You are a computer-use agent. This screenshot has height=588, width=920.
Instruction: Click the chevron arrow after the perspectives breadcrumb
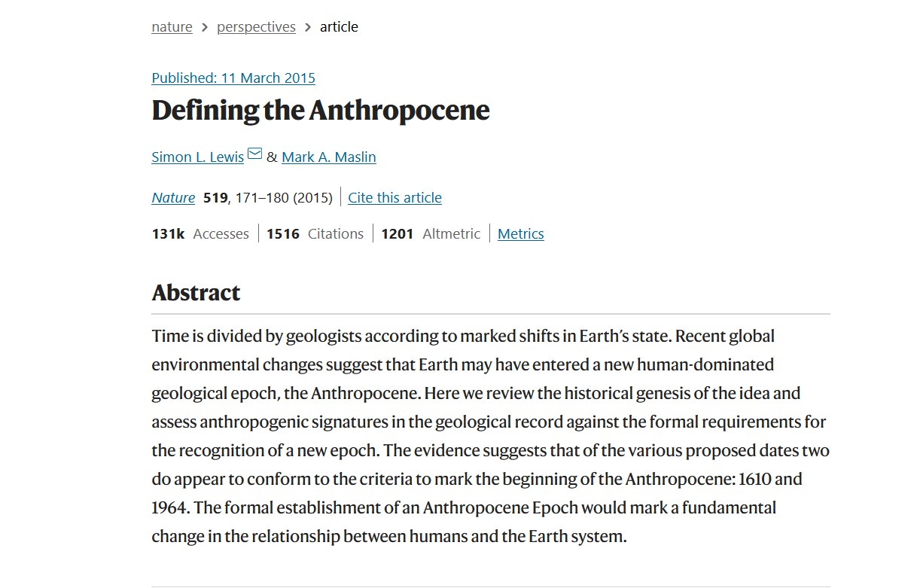pos(308,27)
